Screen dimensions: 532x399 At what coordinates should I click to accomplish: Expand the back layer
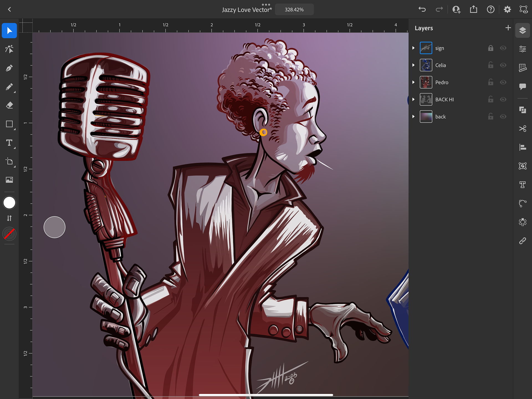[413, 117]
